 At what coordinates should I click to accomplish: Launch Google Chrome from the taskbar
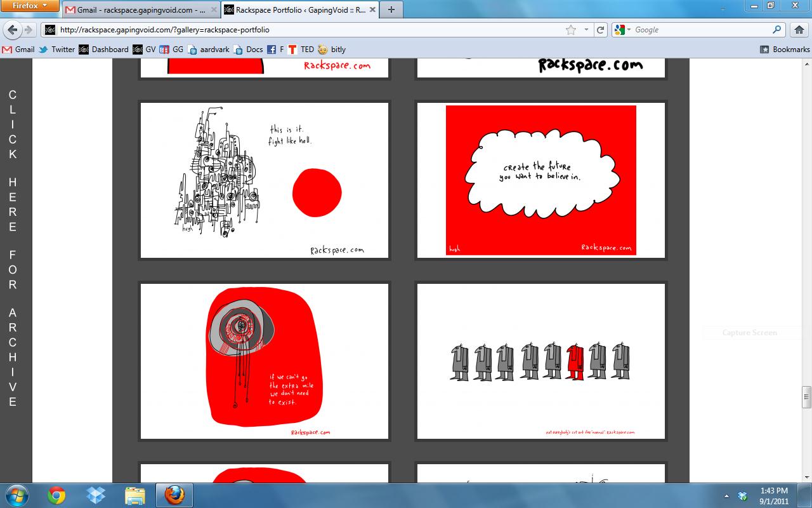56,495
